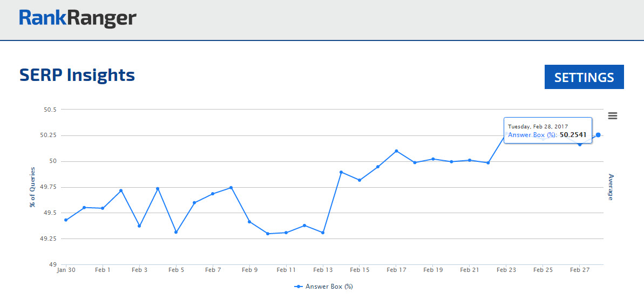Click the RankRanger logo
This screenshot has width=644, height=300.
pos(78,19)
